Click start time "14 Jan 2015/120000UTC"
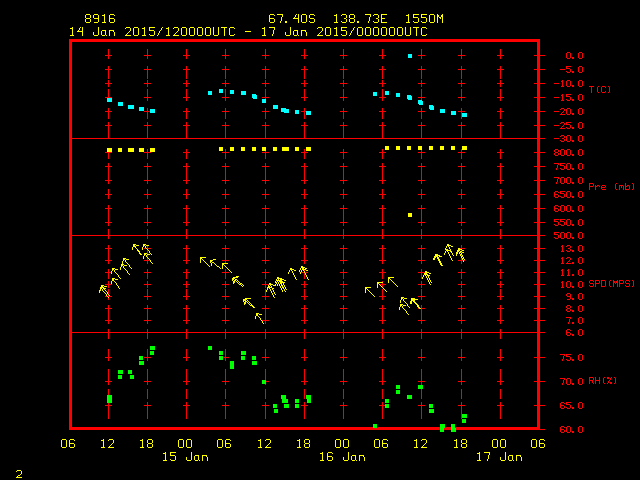Image resolution: width=640 pixels, height=480 pixels. point(152,32)
